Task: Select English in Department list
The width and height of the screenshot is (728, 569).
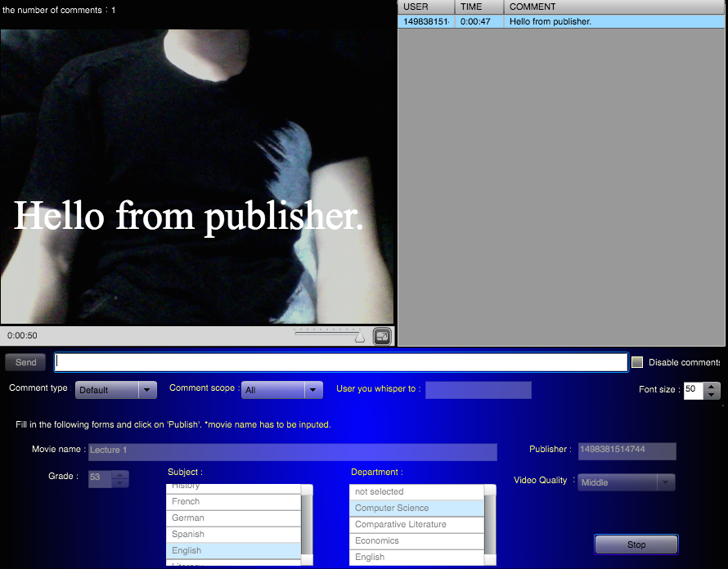Action: click(416, 557)
